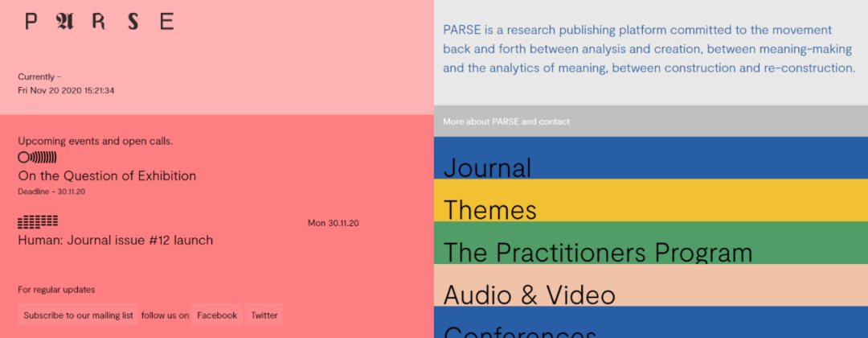Open the Conferences section
Screen dimensions: 868x338
pos(651,322)
